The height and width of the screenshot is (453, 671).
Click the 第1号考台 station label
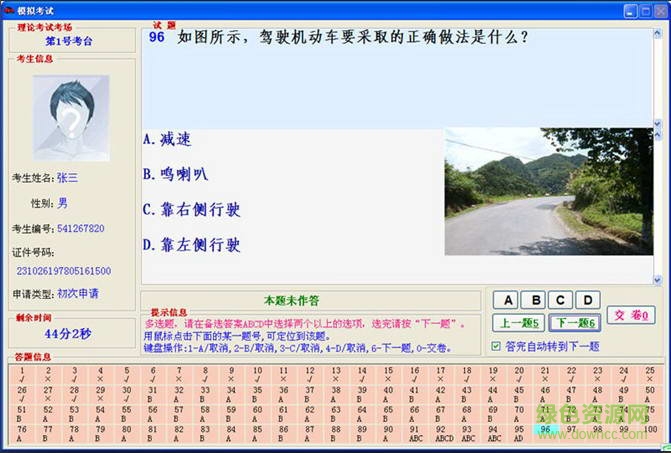click(x=68, y=41)
